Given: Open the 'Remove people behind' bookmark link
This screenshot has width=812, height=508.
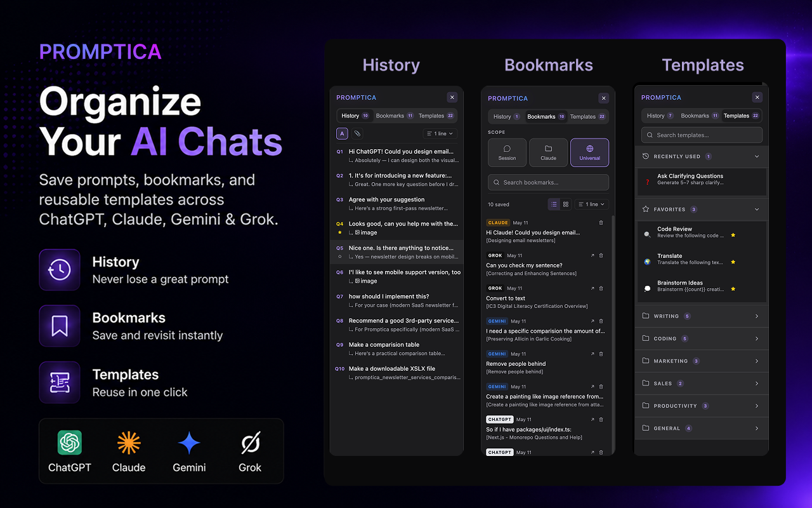Looking at the screenshot, I should tap(593, 354).
